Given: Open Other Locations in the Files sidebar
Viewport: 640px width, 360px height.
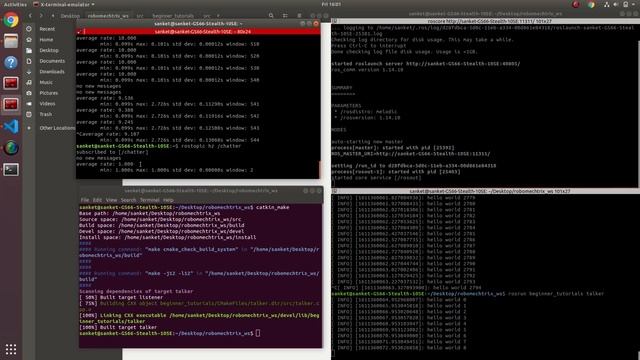Looking at the screenshot, I should (x=57, y=128).
